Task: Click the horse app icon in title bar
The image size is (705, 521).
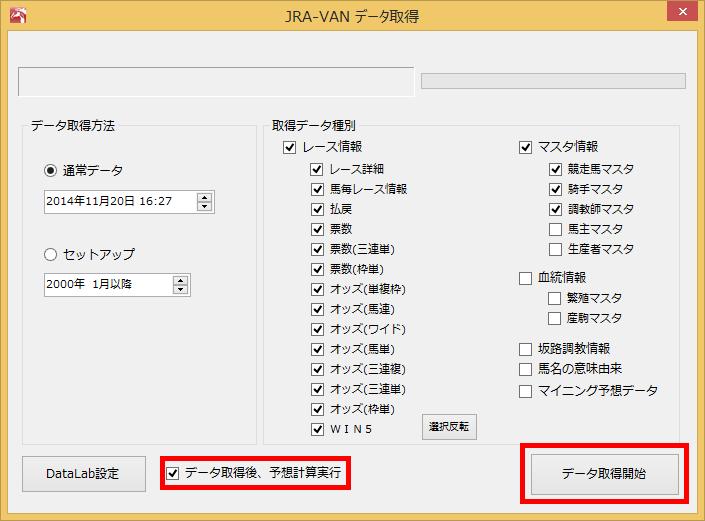Action: coord(18,15)
